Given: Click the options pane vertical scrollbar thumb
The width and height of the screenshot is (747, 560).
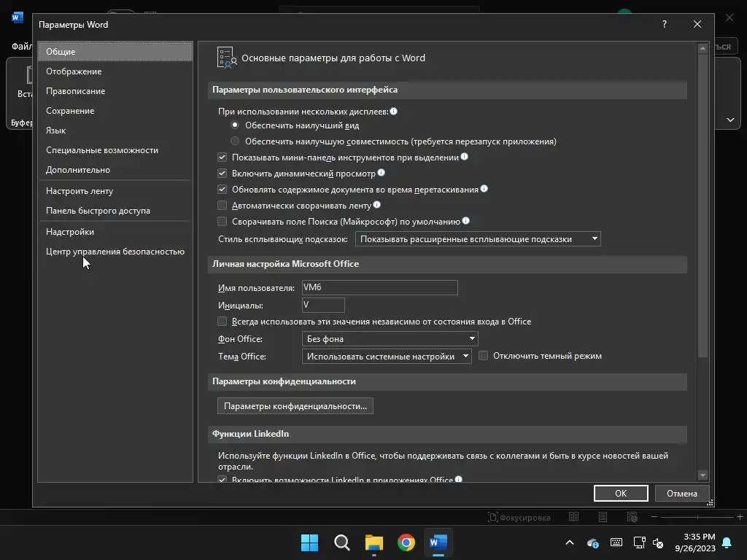Looking at the screenshot, I should click(703, 205).
